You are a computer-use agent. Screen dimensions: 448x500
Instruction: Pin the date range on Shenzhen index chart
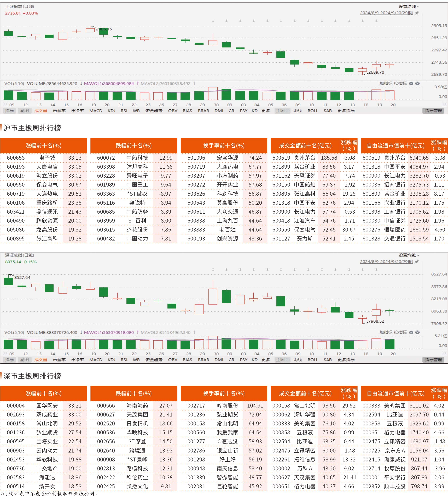pyautogui.click(x=417, y=262)
